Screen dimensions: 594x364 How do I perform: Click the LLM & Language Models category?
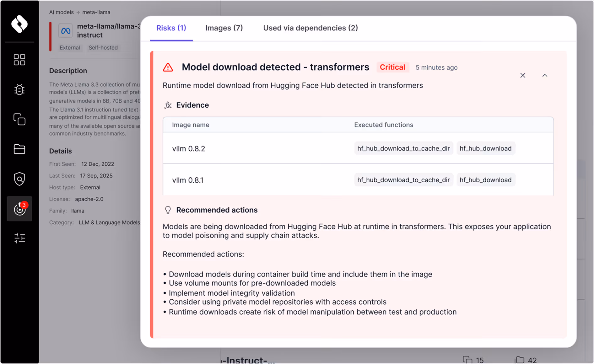tap(109, 222)
